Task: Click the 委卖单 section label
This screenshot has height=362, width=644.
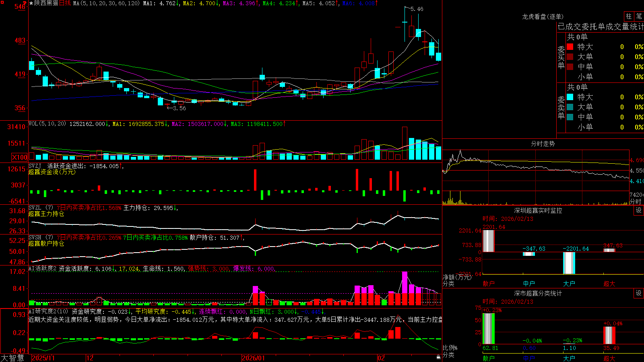Action: pyautogui.click(x=561, y=107)
